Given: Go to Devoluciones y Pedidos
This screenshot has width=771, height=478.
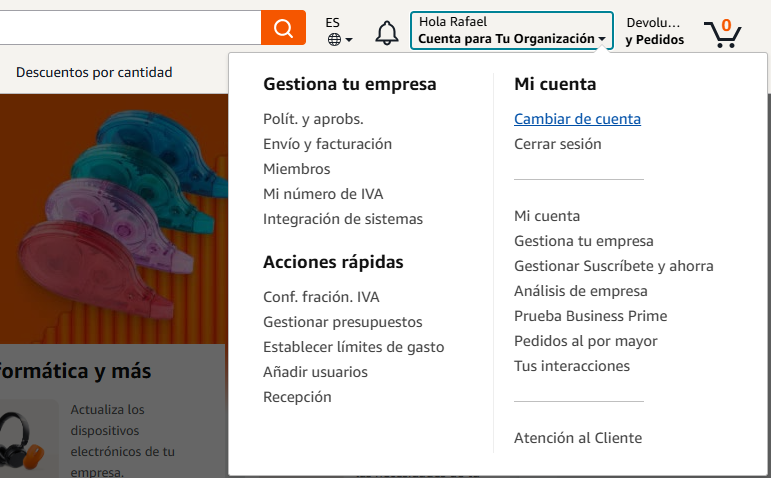Looking at the screenshot, I should pyautogui.click(x=654, y=31).
